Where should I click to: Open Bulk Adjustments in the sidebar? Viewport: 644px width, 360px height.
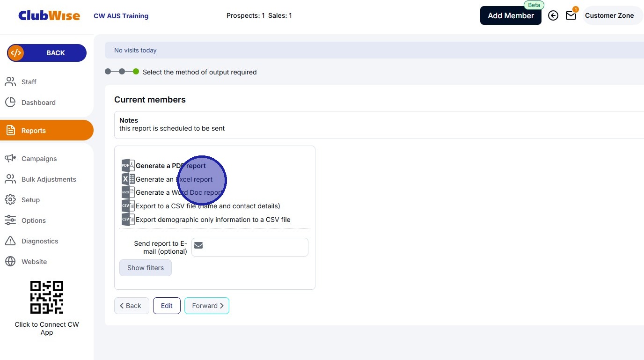click(x=49, y=179)
